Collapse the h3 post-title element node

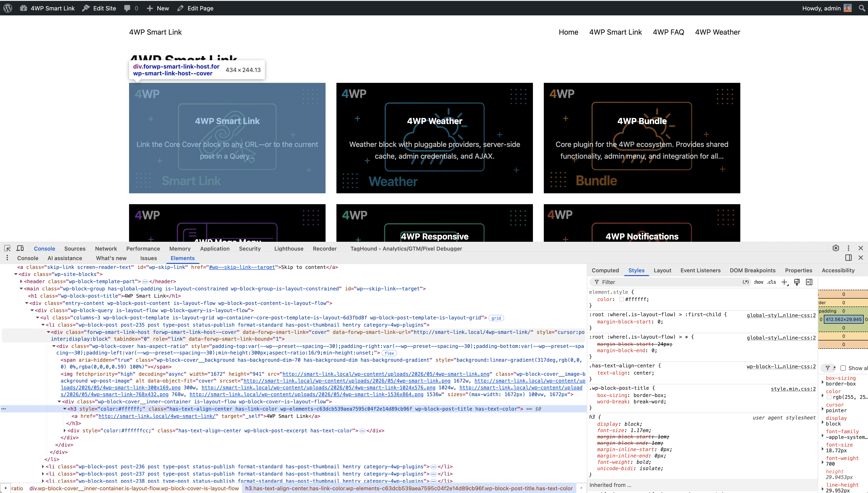pos(64,409)
